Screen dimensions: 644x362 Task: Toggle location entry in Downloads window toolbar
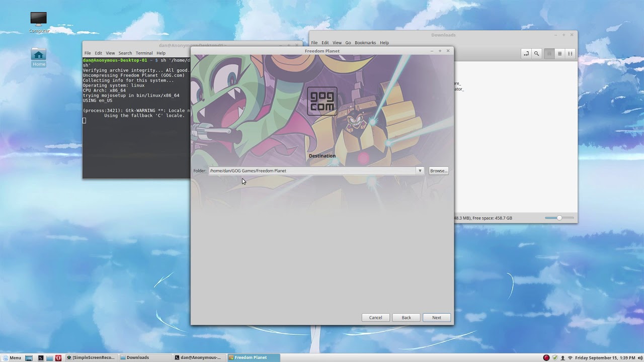coord(526,53)
